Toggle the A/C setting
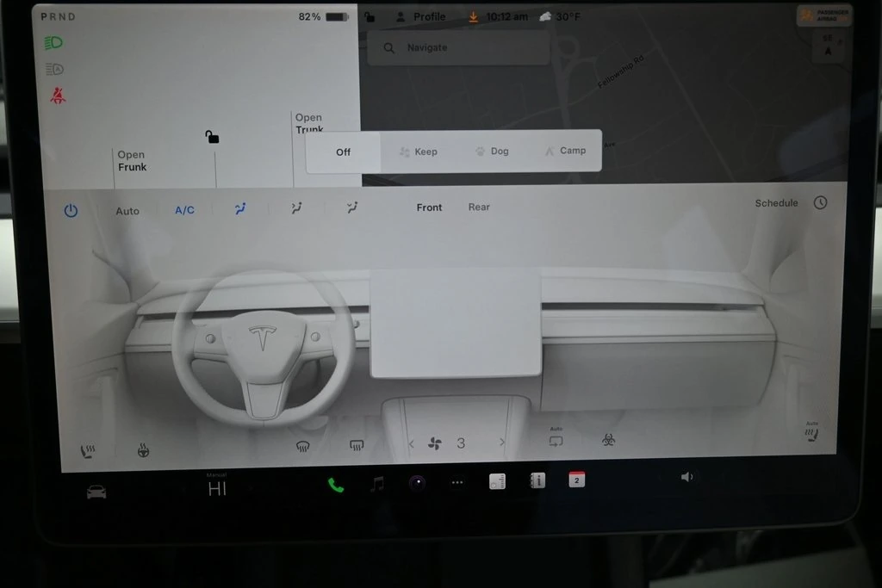 click(184, 210)
